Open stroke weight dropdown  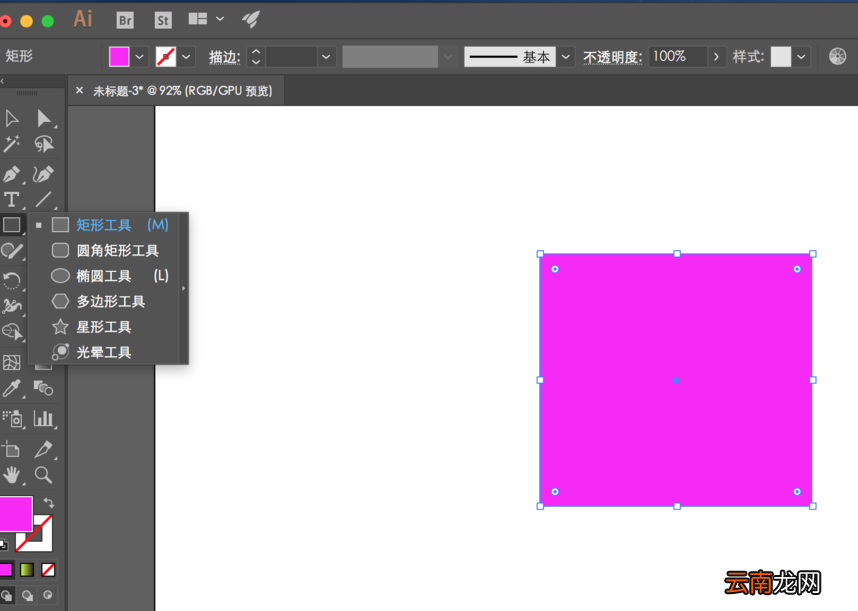(326, 56)
